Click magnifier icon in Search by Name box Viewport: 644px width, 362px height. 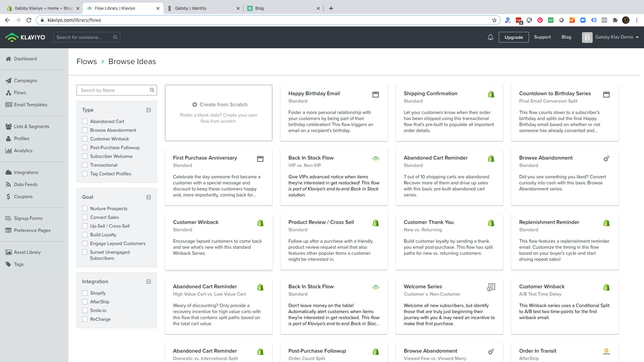click(152, 90)
